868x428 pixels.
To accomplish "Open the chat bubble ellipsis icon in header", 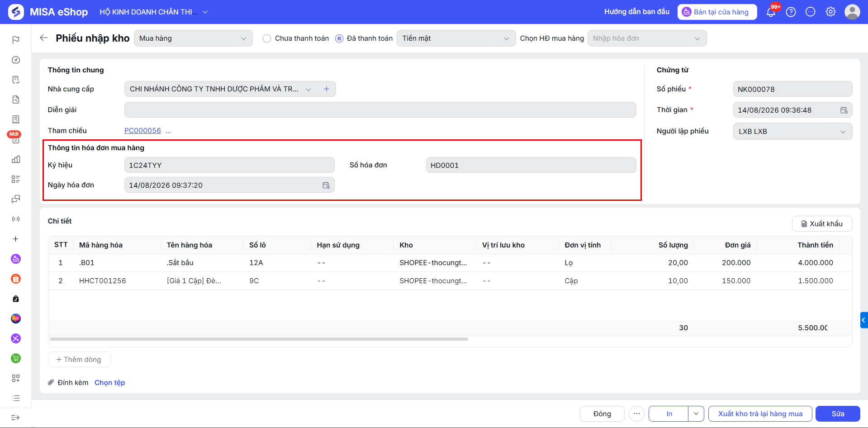I will [x=811, y=12].
